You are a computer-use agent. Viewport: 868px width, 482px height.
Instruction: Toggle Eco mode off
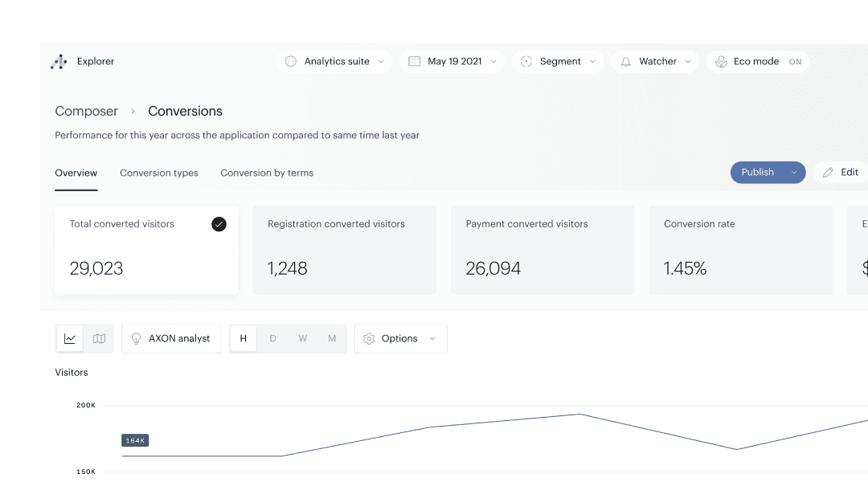[x=794, y=62]
